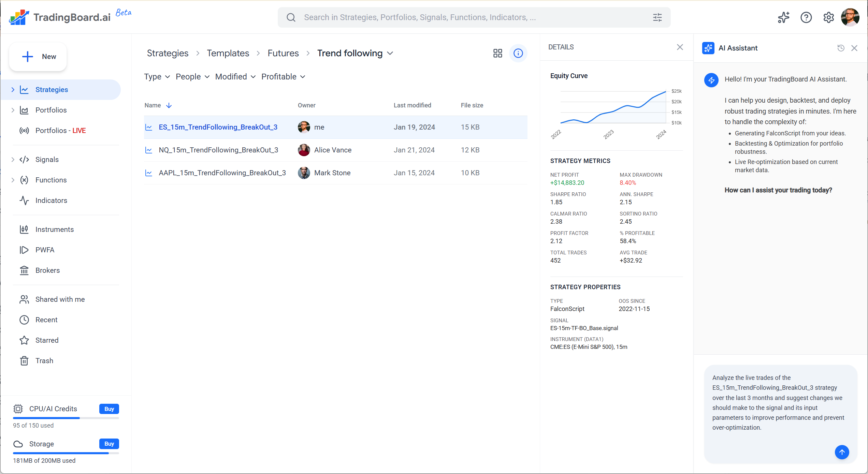Buy more CPU/AI Credits
Viewport: 868px width, 474px height.
click(109, 409)
